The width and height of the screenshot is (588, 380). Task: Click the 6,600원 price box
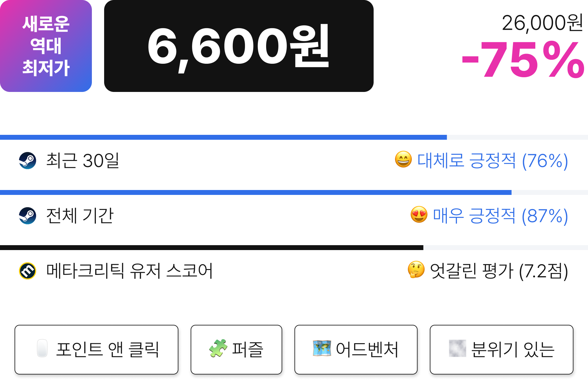[x=239, y=46]
